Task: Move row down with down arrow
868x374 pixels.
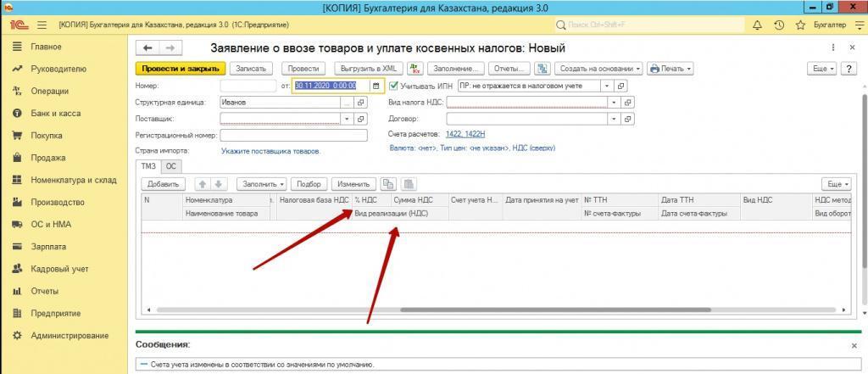Action: 218,184
